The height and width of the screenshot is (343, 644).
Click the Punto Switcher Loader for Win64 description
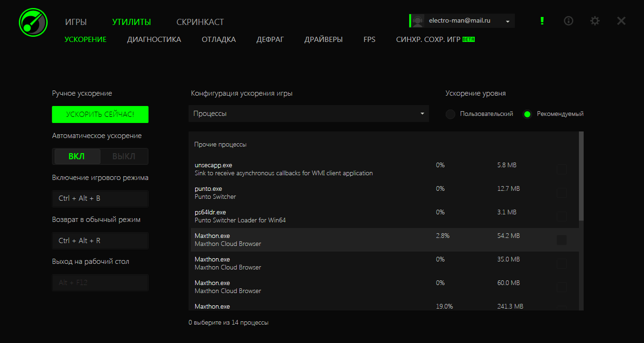[x=240, y=220]
